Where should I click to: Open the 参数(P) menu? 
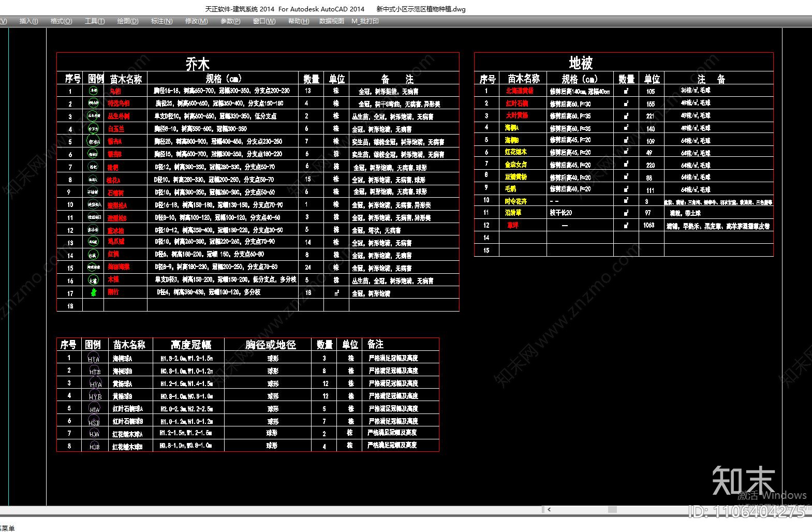(x=230, y=21)
